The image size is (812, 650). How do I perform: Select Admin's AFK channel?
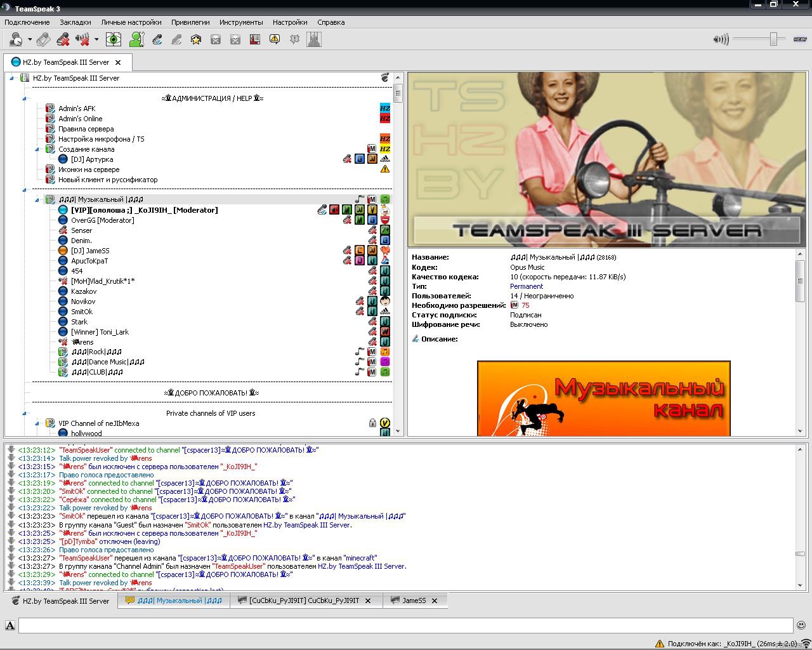pos(77,109)
